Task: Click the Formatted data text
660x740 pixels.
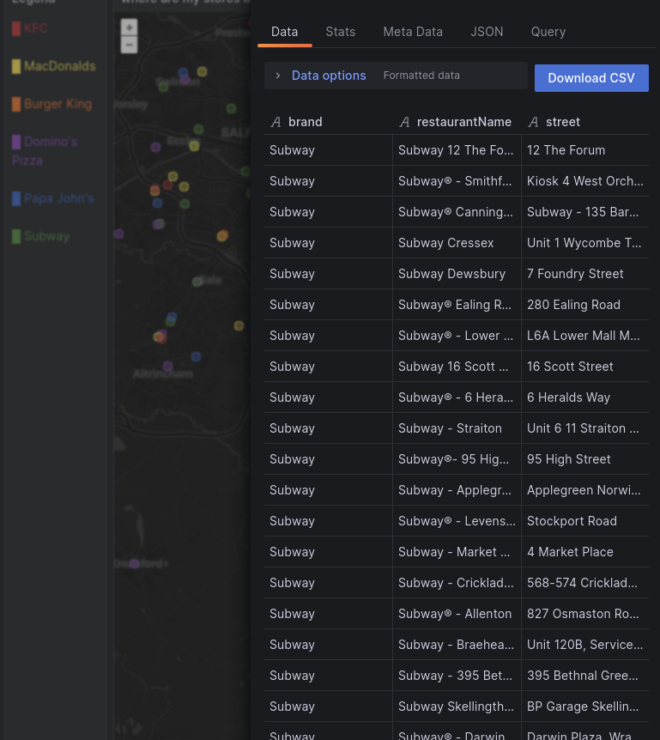Action: tap(421, 76)
